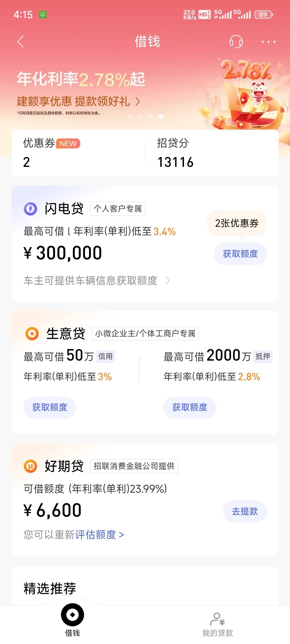Tap the 生意贷 orange circle icon
Image resolution: width=290 pixels, height=644 pixels.
[32, 334]
